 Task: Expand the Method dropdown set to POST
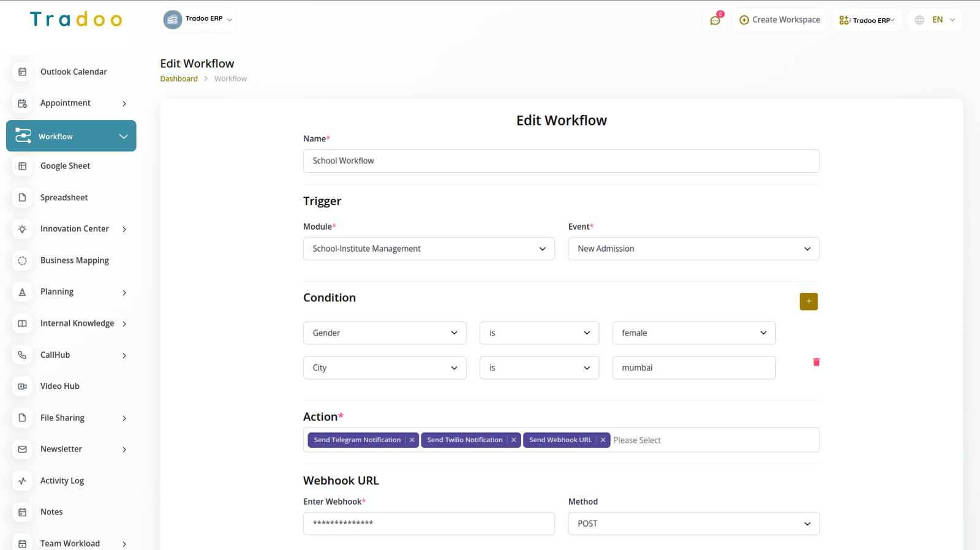coord(693,524)
